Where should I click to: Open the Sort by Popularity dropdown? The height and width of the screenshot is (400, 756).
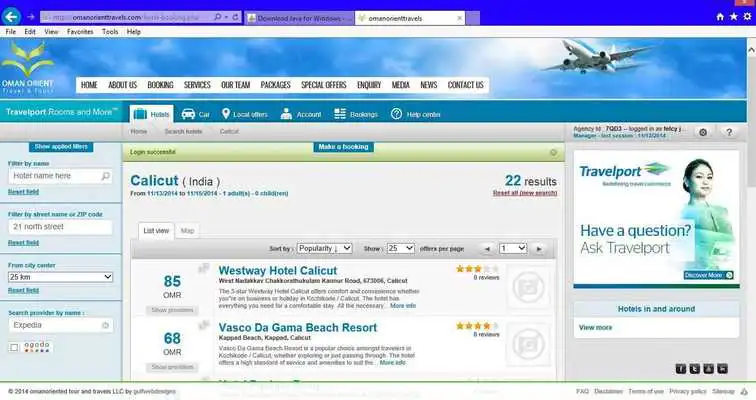324,248
